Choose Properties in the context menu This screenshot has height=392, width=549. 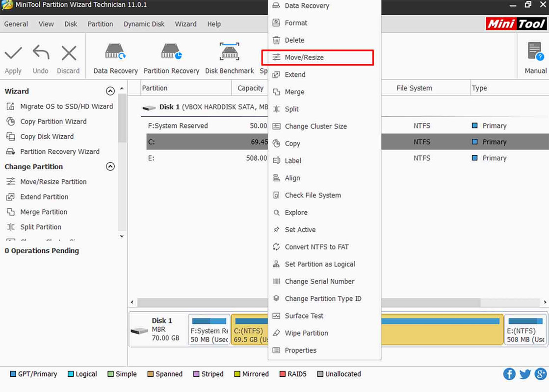[x=324, y=350]
